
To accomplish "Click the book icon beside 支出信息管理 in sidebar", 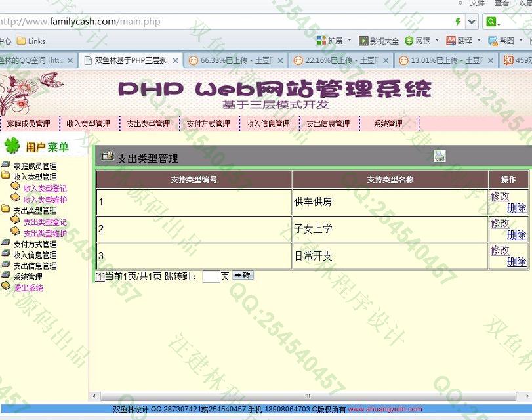I will click(6, 264).
